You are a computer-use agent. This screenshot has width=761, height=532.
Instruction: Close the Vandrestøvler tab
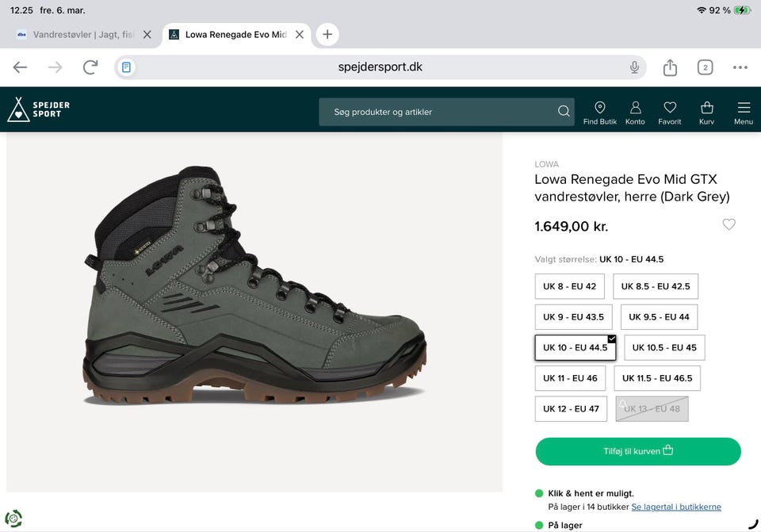(147, 34)
